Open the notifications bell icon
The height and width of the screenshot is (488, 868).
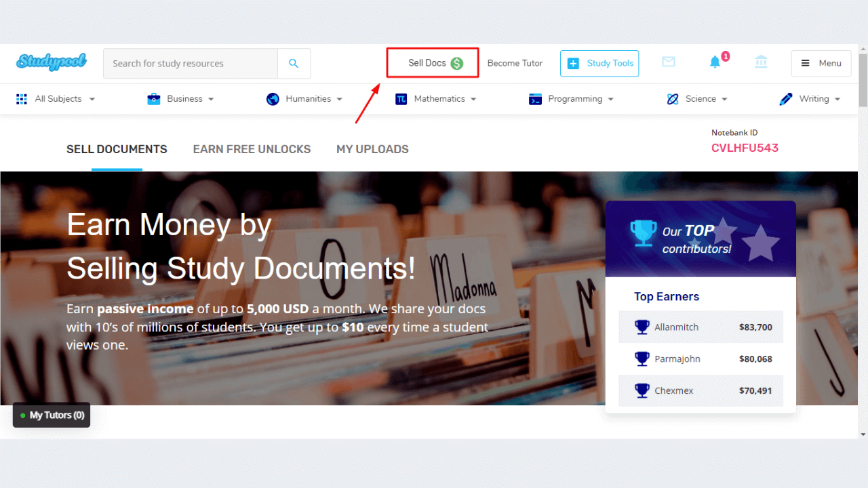coord(715,62)
